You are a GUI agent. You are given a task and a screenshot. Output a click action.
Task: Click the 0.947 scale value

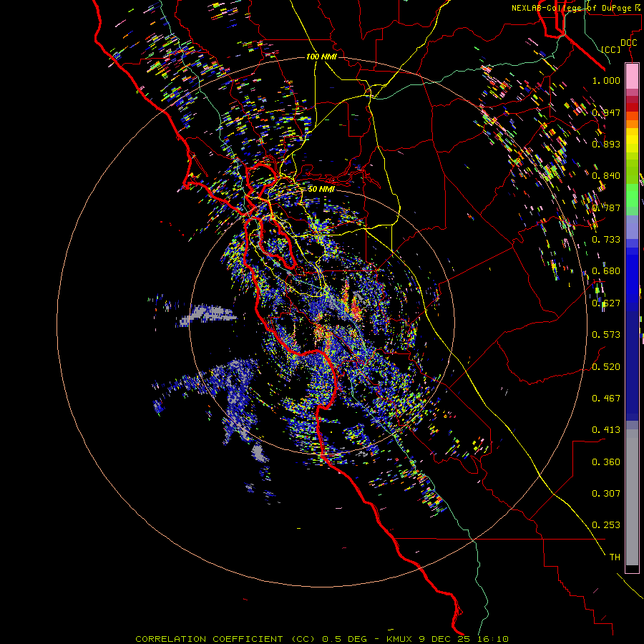point(606,112)
